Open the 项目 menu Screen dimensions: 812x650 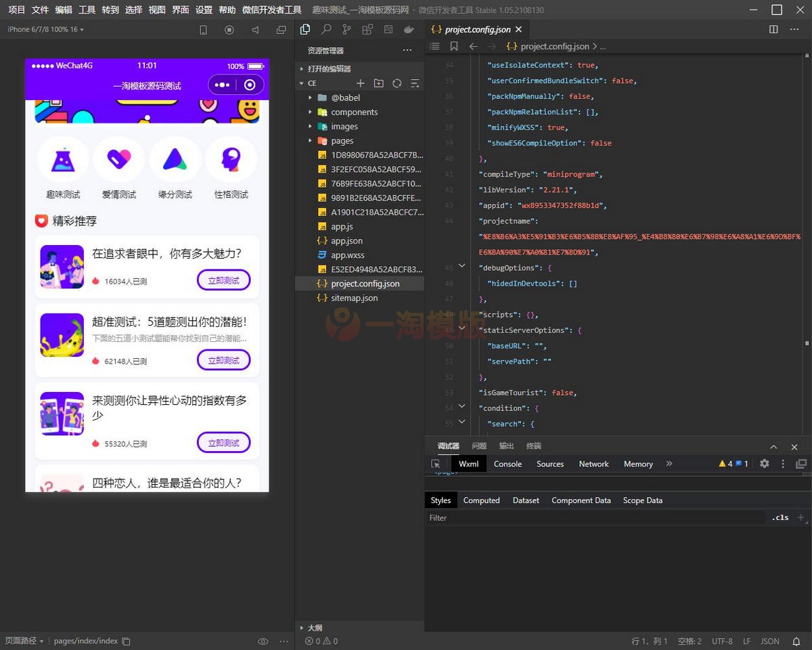coord(16,10)
